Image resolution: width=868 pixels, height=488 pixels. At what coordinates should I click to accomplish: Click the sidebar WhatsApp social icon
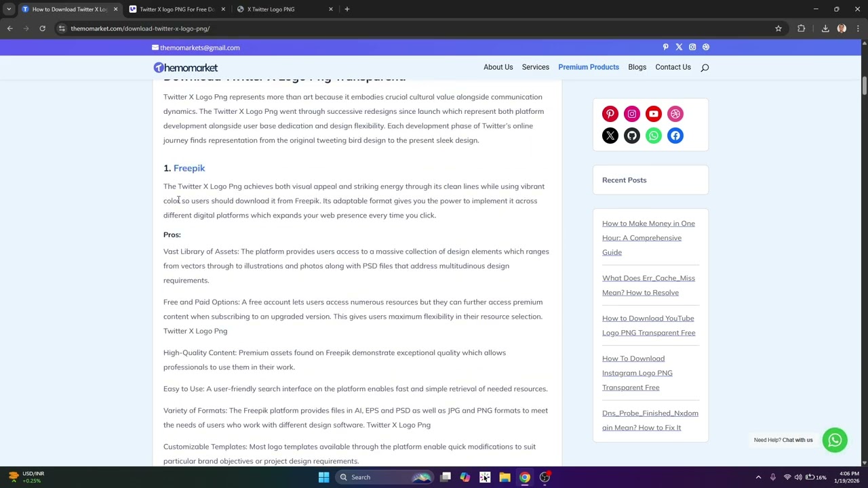[654, 136]
